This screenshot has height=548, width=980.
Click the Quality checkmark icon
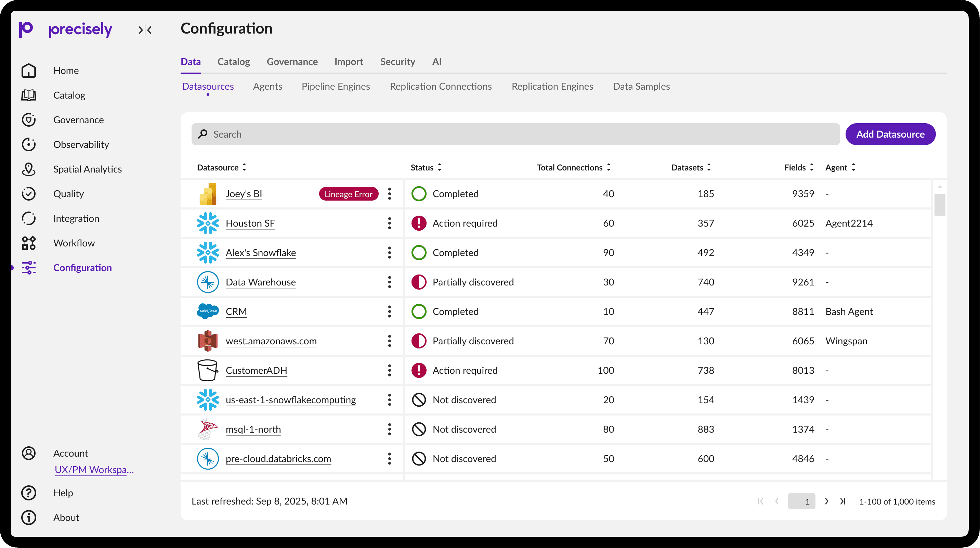click(x=28, y=194)
